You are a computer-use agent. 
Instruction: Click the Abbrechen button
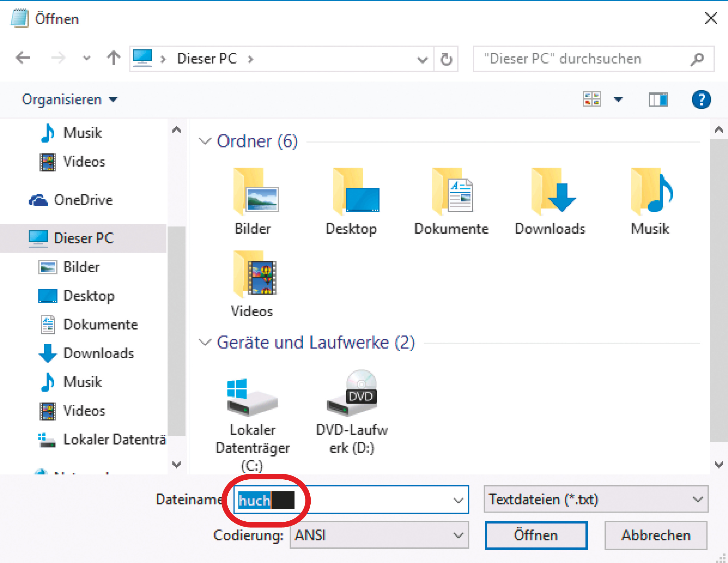tap(656, 535)
